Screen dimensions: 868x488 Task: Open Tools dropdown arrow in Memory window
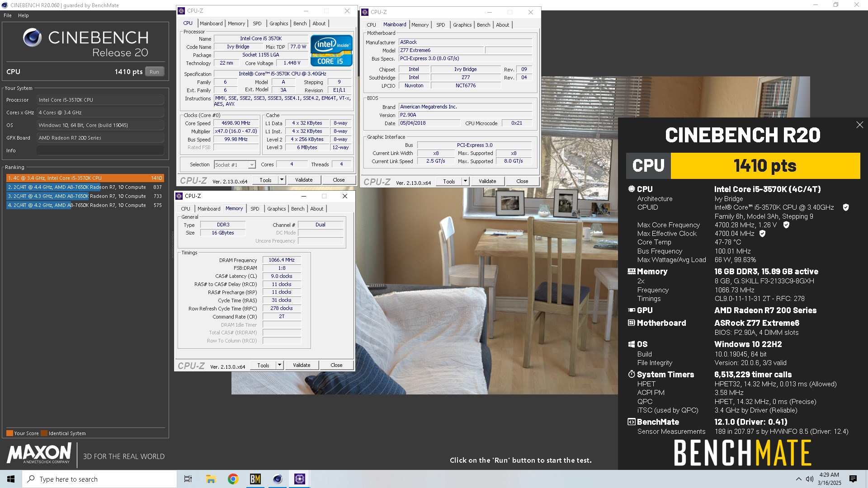pos(279,365)
